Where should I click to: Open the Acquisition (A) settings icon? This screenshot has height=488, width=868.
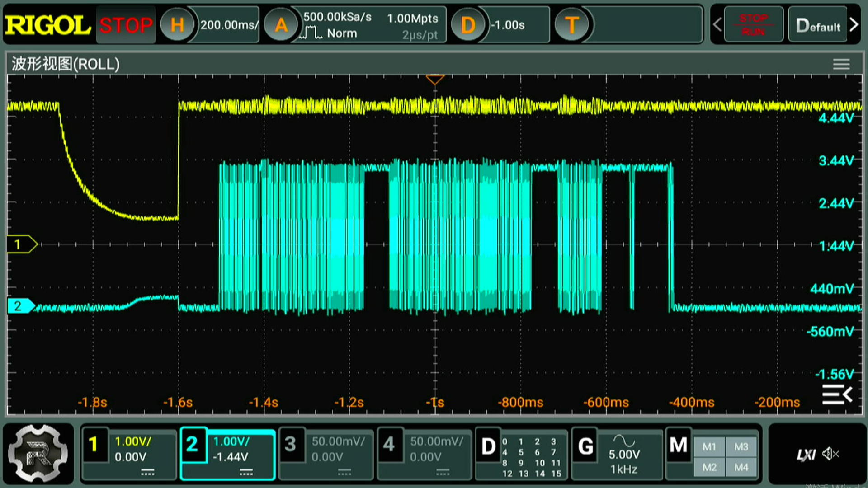[281, 25]
